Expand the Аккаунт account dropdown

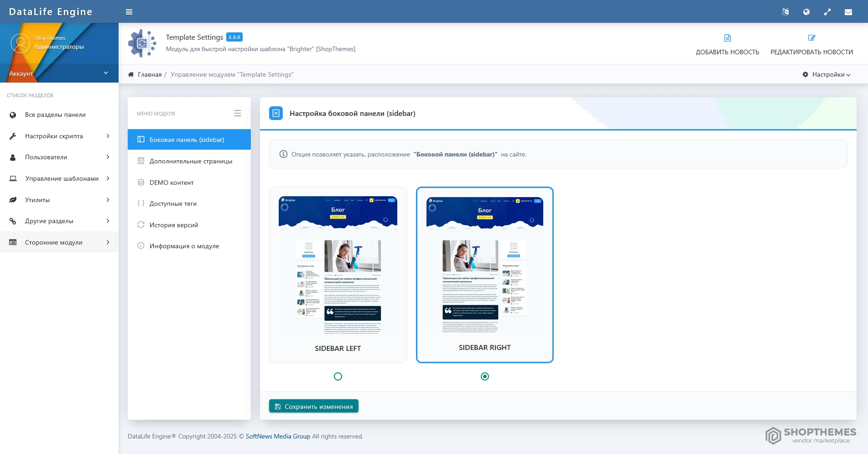pyautogui.click(x=105, y=73)
